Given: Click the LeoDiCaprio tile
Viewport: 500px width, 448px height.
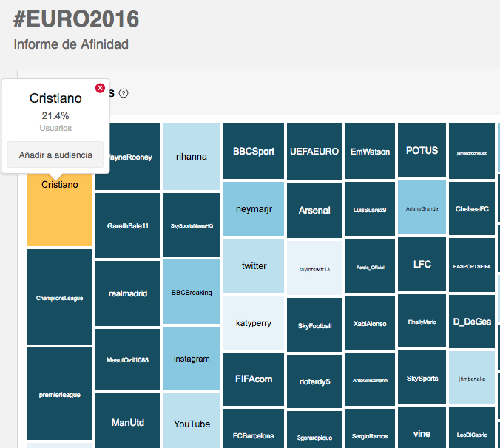Looking at the screenshot, I should pyautogui.click(x=472, y=428).
